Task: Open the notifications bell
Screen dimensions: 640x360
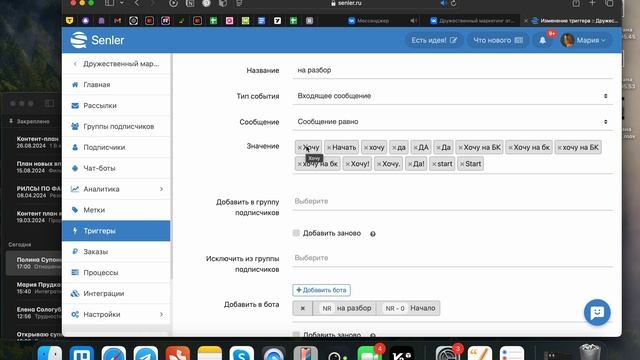Action: pyautogui.click(x=542, y=40)
